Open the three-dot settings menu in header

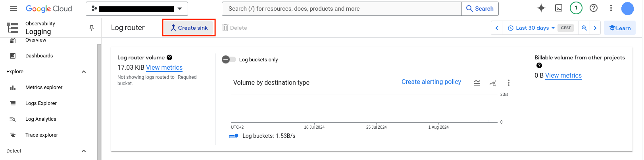click(x=611, y=8)
